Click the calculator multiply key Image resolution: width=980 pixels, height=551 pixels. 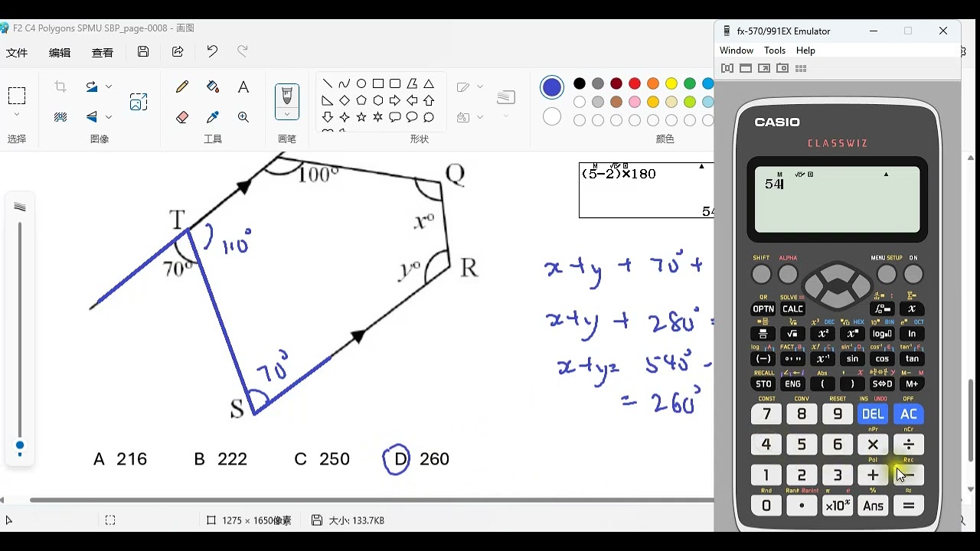click(x=873, y=445)
